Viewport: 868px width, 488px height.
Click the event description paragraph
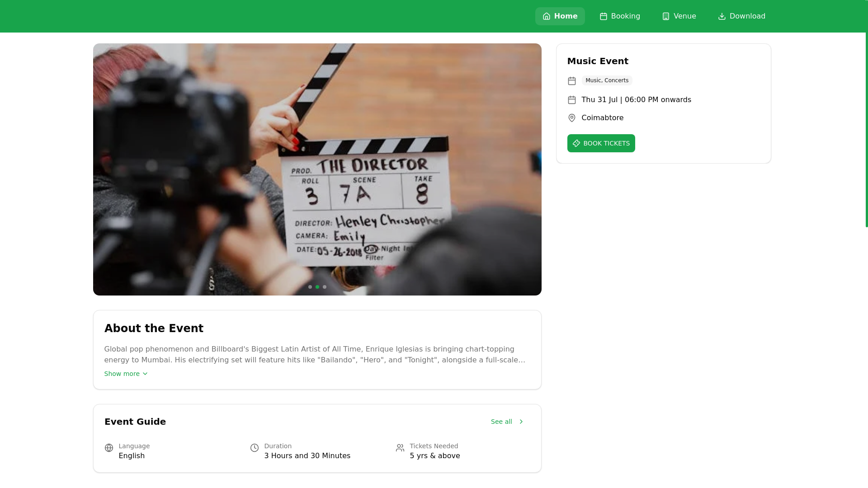click(x=315, y=355)
